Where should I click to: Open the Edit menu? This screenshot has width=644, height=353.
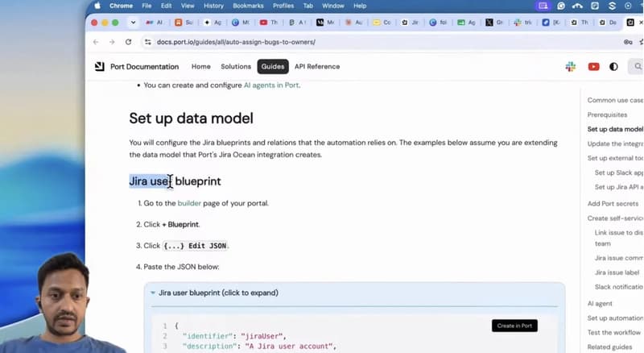[166, 6]
